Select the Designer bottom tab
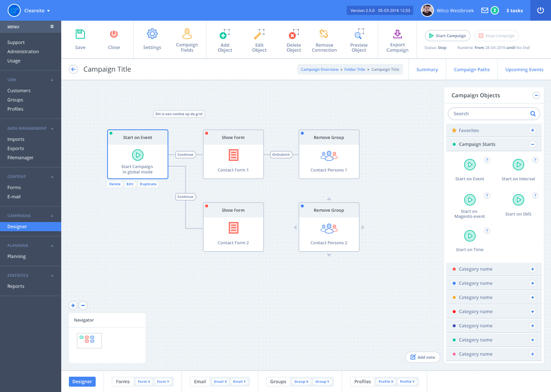The width and height of the screenshot is (551, 392). (82, 382)
